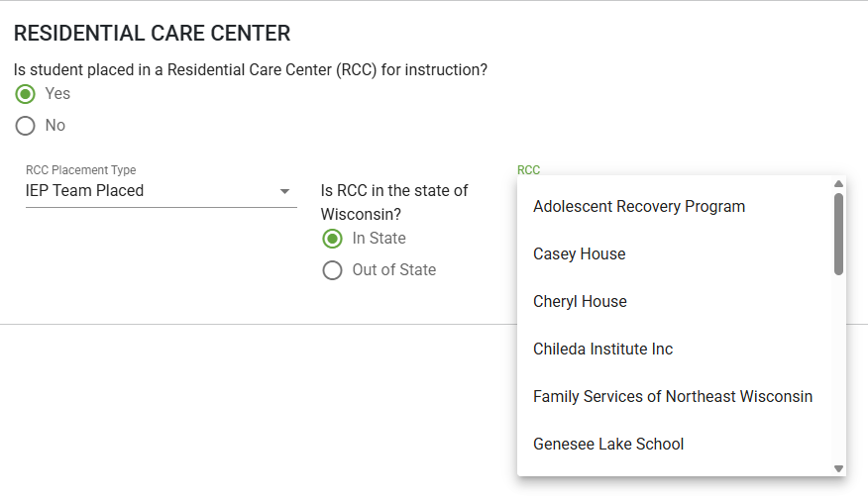Choose the In State radio option

(x=332, y=239)
